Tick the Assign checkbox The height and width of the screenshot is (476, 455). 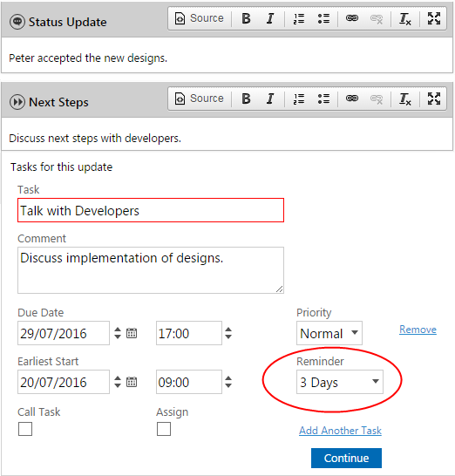164,429
